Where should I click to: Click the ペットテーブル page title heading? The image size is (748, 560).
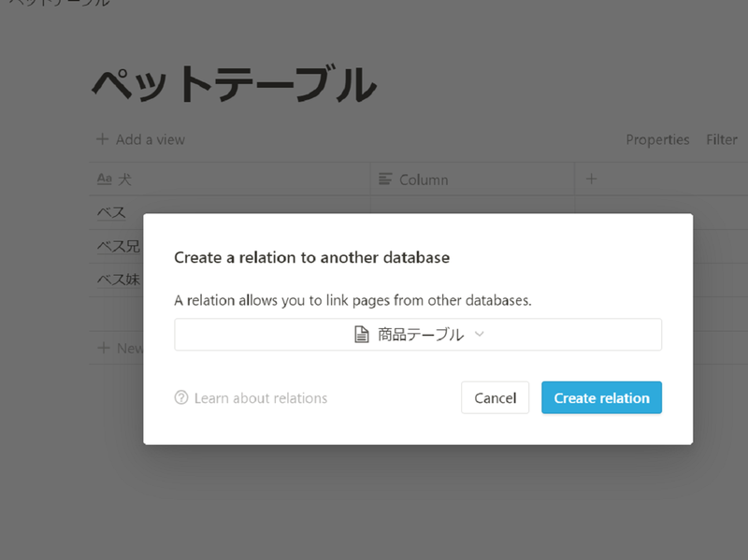(234, 86)
